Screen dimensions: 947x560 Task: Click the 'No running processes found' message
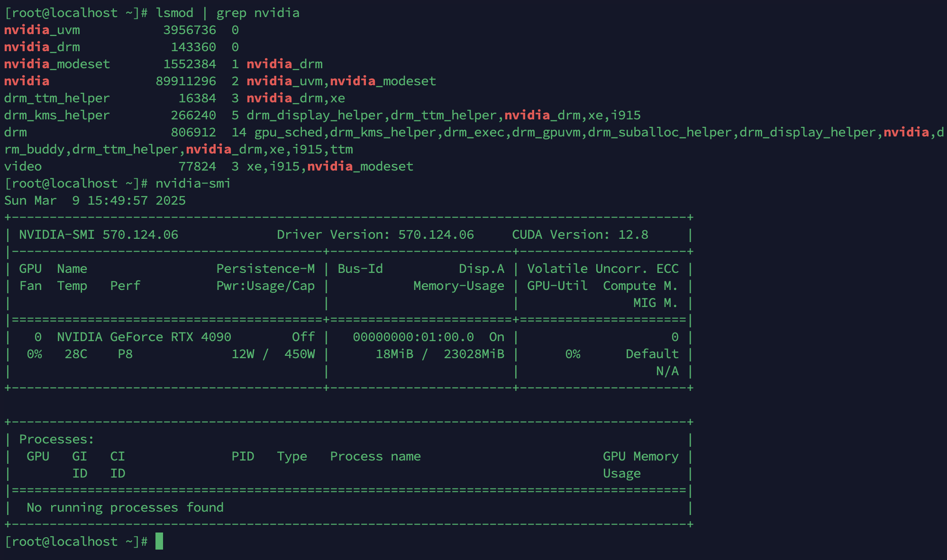coord(125,507)
